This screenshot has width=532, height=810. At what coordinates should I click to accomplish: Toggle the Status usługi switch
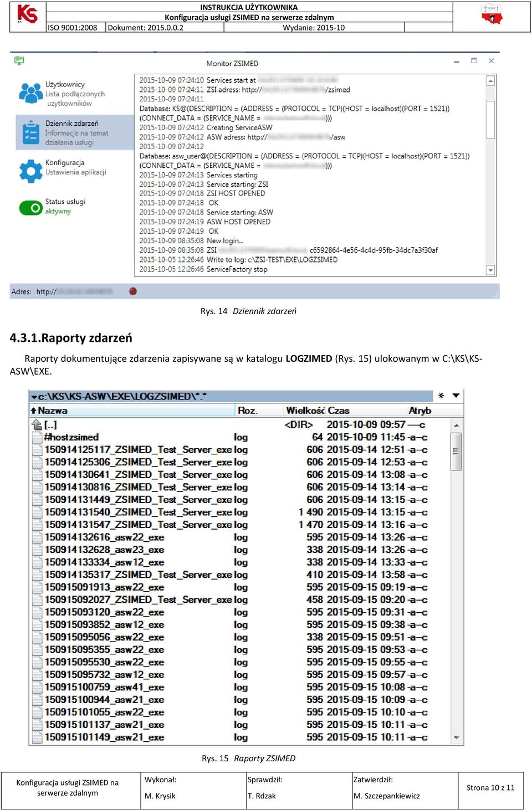[x=30, y=208]
